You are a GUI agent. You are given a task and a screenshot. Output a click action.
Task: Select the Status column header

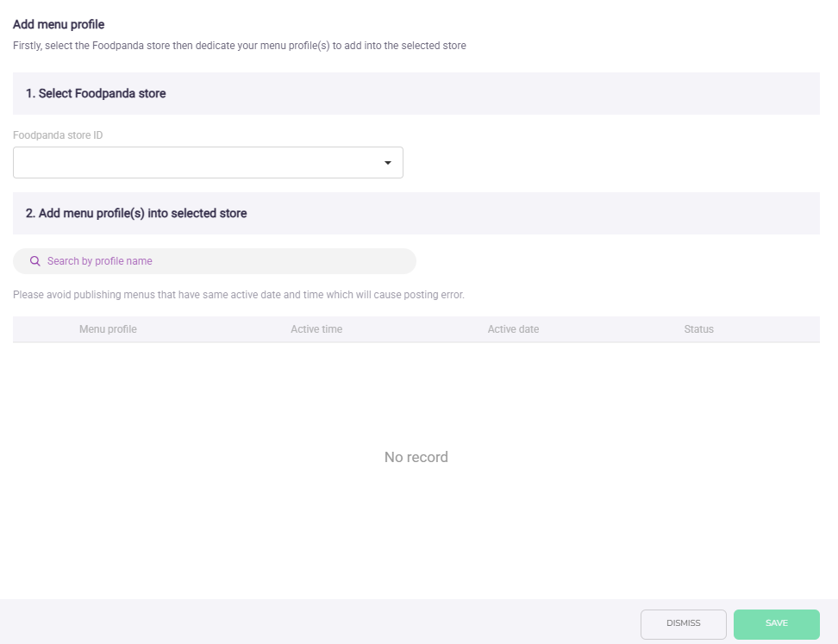(698, 329)
